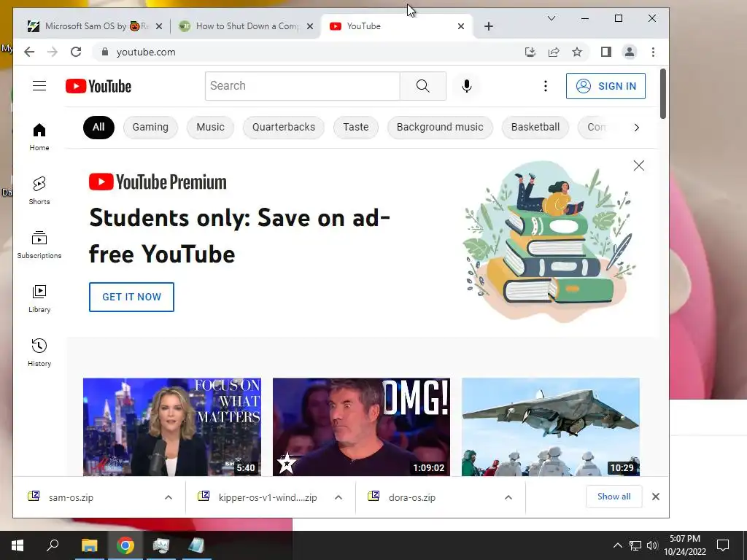Open Chrome three-dot menu
747x560 pixels.
click(653, 52)
